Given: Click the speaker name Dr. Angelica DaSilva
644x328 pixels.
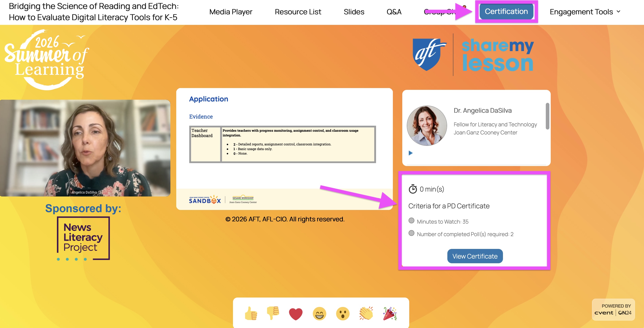Looking at the screenshot, I should tap(483, 110).
